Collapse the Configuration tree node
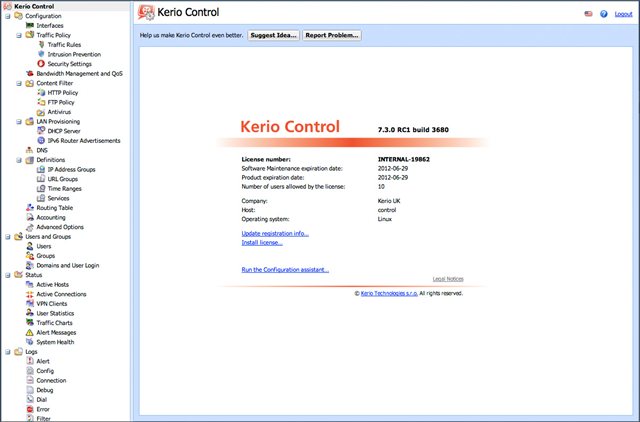This screenshot has height=422, width=640. pyautogui.click(x=8, y=16)
